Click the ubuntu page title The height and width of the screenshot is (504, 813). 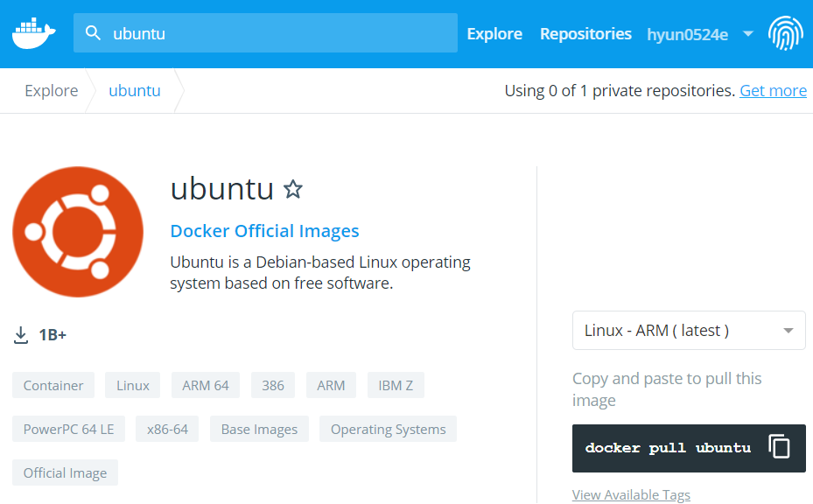(222, 189)
